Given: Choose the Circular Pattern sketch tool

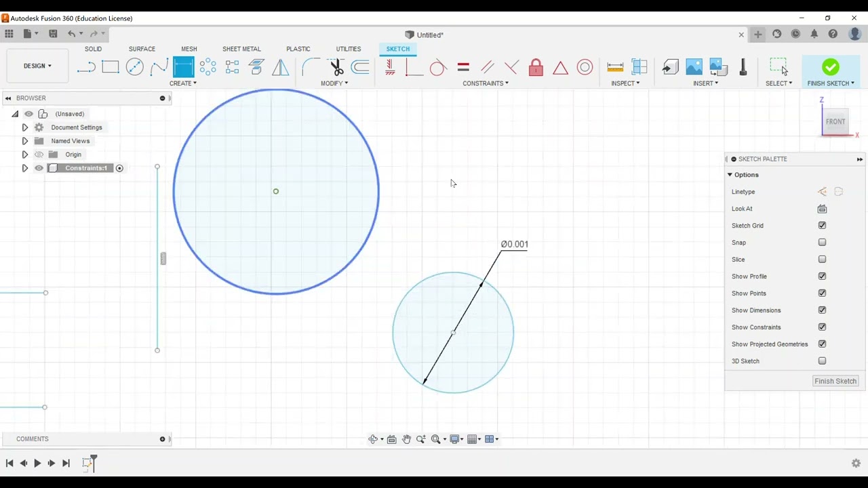Looking at the screenshot, I should pyautogui.click(x=208, y=67).
